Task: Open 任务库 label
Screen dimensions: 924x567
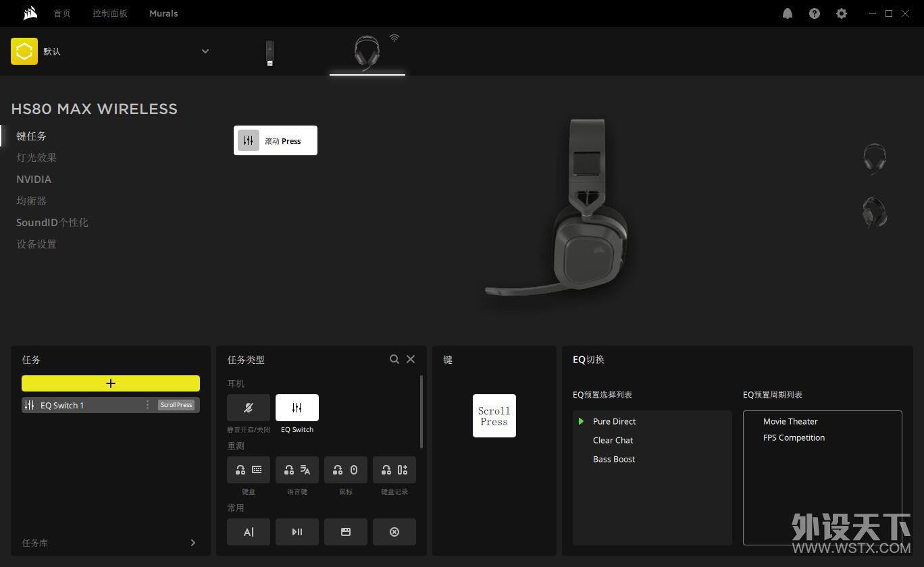Action: point(35,543)
